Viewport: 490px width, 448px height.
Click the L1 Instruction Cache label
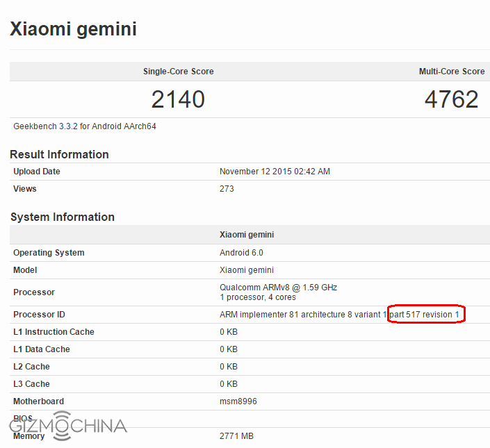[x=54, y=332]
